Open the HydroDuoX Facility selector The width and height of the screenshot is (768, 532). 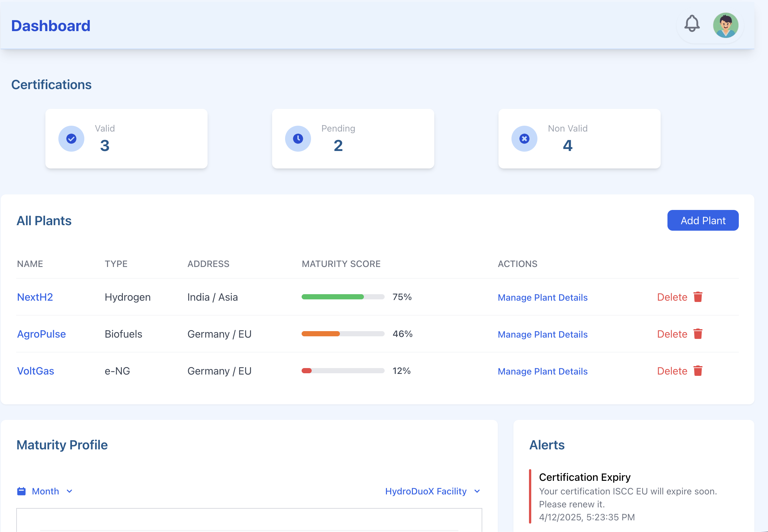point(426,491)
